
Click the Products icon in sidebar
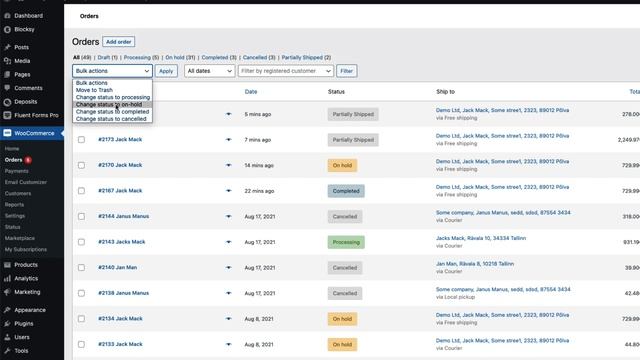pyautogui.click(x=7, y=264)
